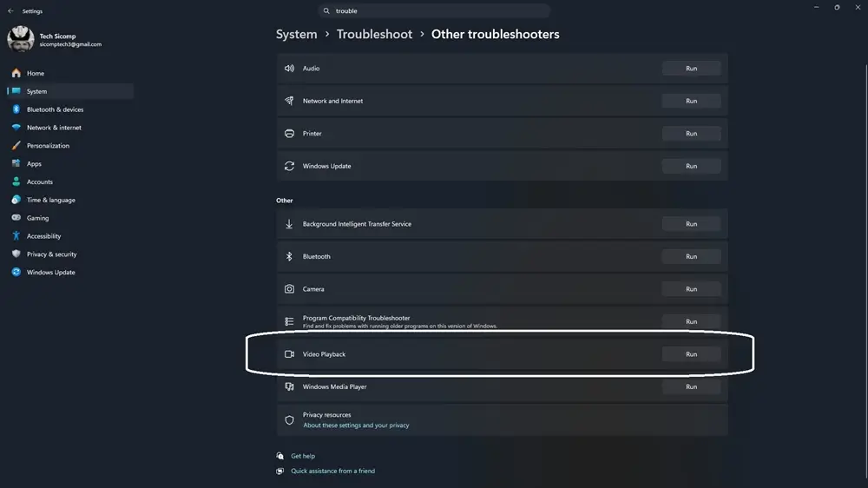868x488 pixels.
Task: Open Personalization settings
Action: click(x=69, y=146)
